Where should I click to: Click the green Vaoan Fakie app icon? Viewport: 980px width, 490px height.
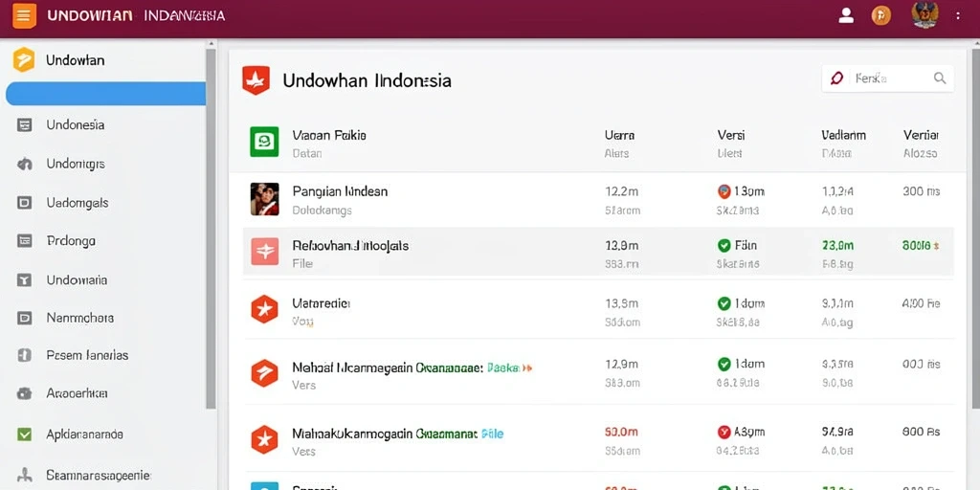tap(264, 142)
